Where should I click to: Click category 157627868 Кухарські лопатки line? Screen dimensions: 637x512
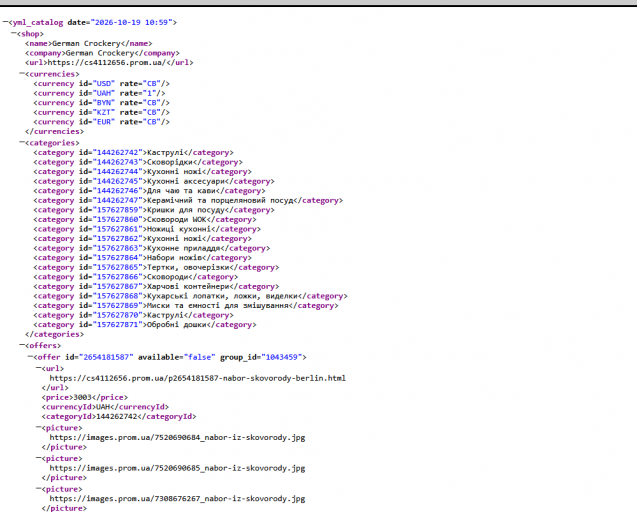(x=191, y=296)
